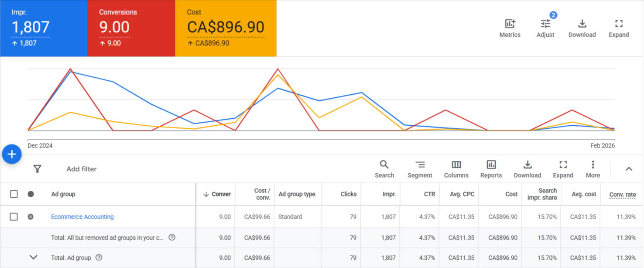
Task: Sort by Avg. cost column header
Action: click(584, 194)
